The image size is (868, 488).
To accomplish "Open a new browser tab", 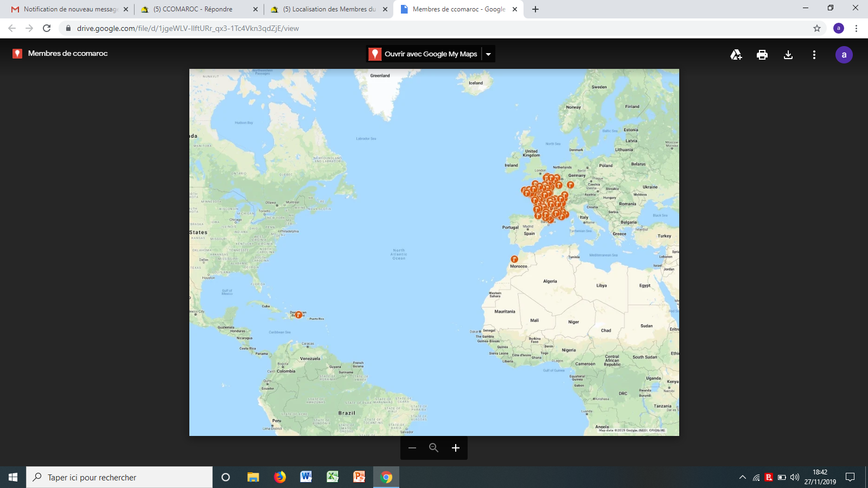I will point(535,9).
